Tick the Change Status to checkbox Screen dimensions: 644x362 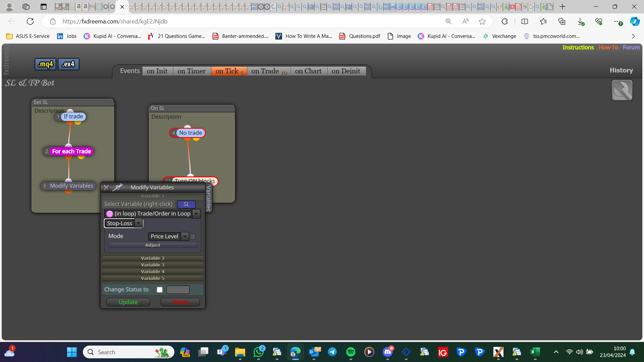pos(160,290)
